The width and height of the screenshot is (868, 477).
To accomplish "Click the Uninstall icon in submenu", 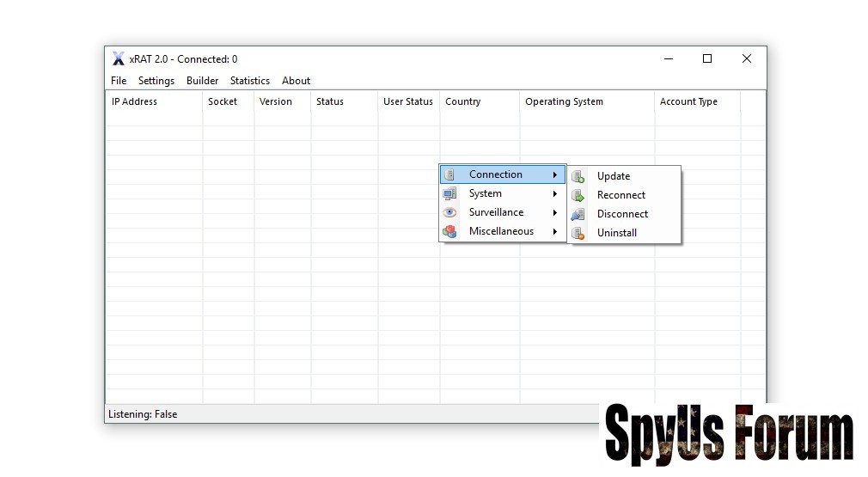I will coord(578,233).
